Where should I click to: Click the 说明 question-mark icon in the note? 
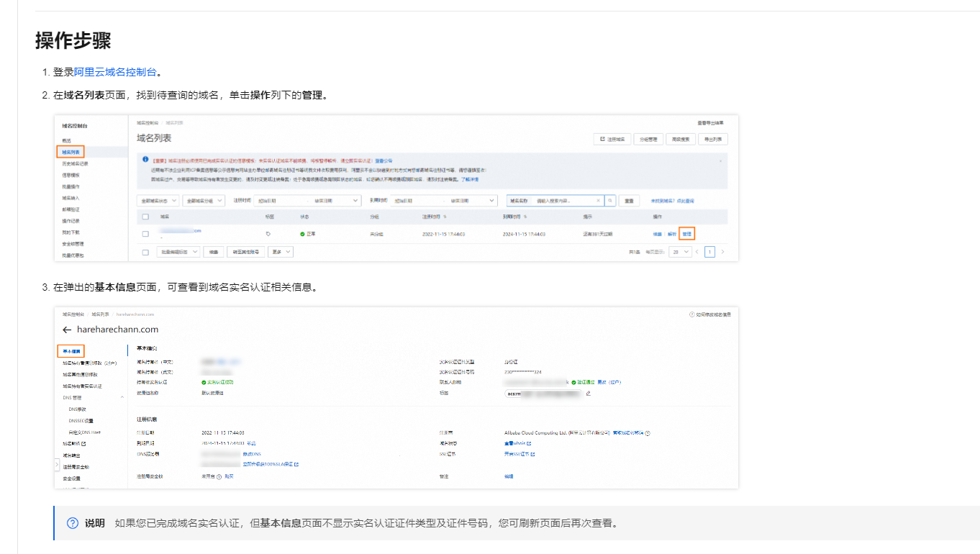[73, 523]
